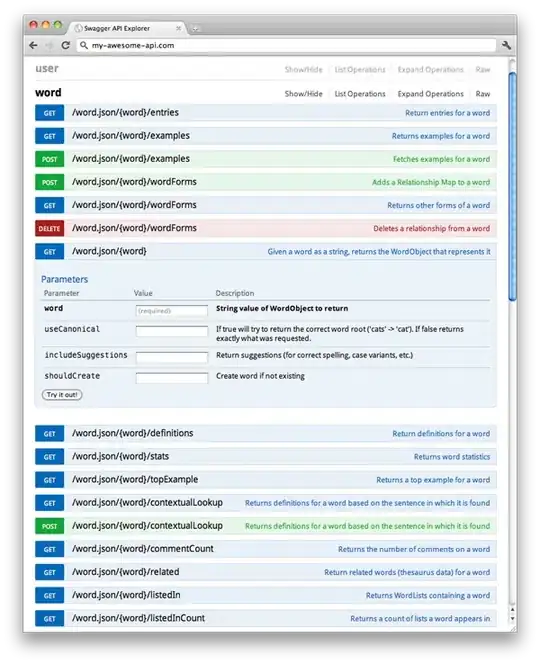
Task: Click Show/Hide for the word section
Action: (303, 94)
